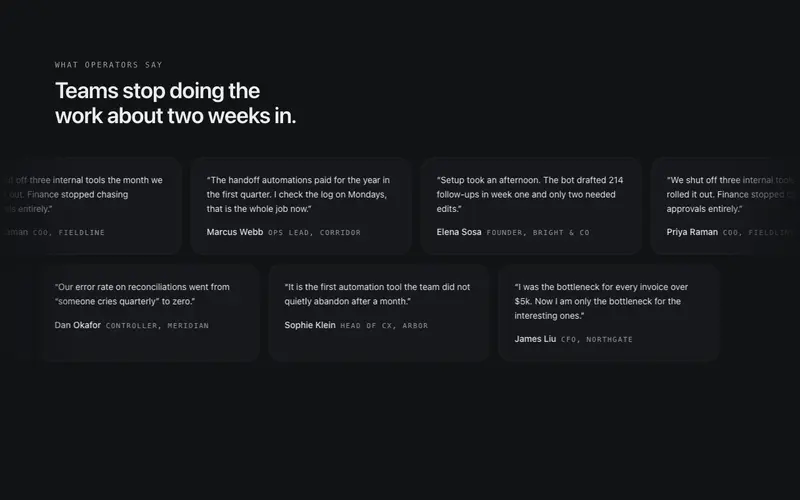The height and width of the screenshot is (500, 800).
Task: Select the Priya Raman card at right edge
Action: point(725,206)
